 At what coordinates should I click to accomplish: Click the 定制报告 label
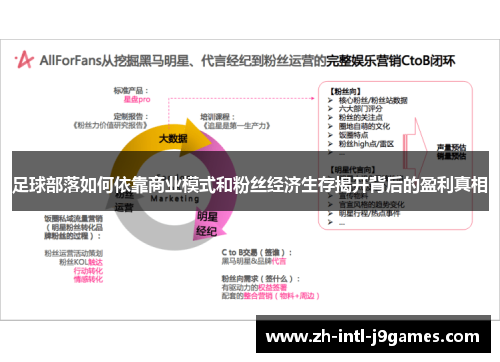click(x=131, y=117)
